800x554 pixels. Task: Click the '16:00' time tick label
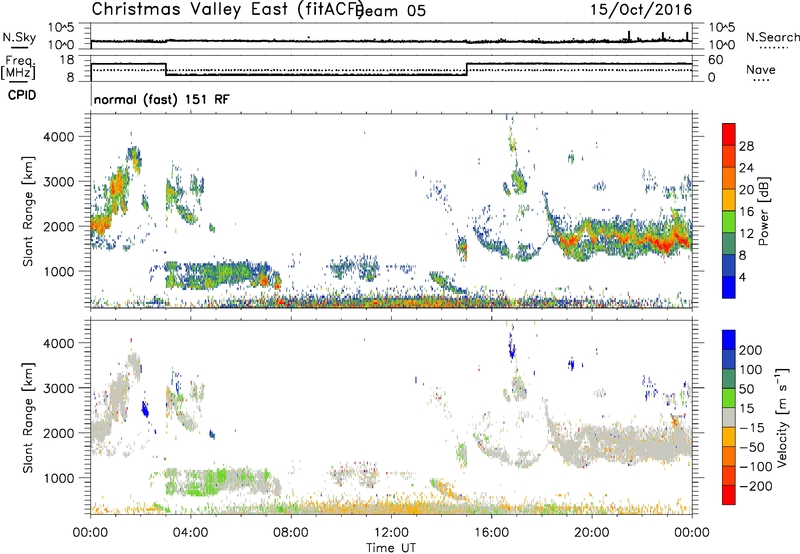491,533
